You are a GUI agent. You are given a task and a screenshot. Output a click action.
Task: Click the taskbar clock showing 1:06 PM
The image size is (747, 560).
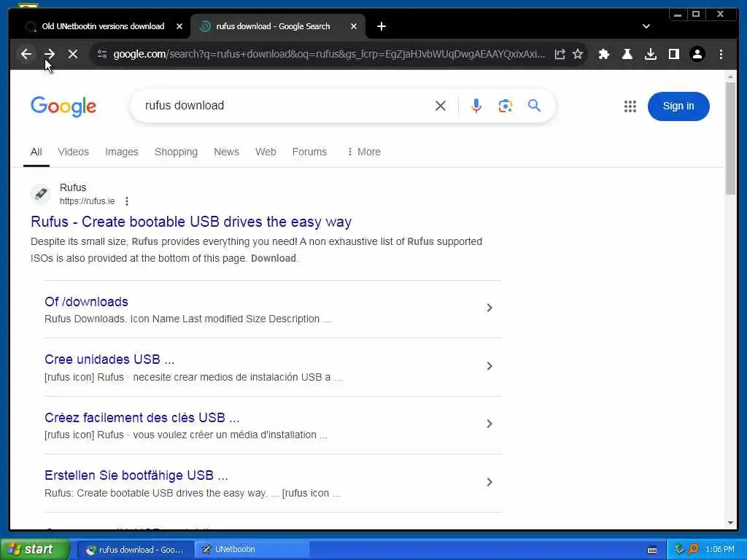720,550
